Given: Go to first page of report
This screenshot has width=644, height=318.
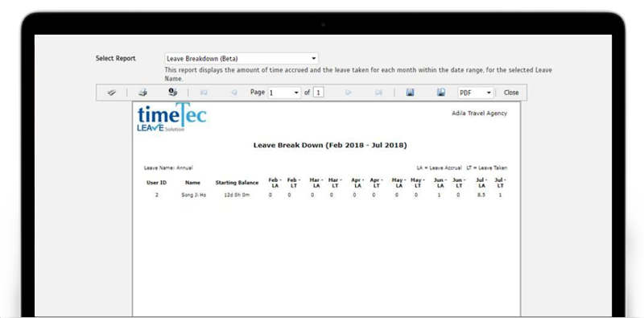Looking at the screenshot, I should (204, 93).
